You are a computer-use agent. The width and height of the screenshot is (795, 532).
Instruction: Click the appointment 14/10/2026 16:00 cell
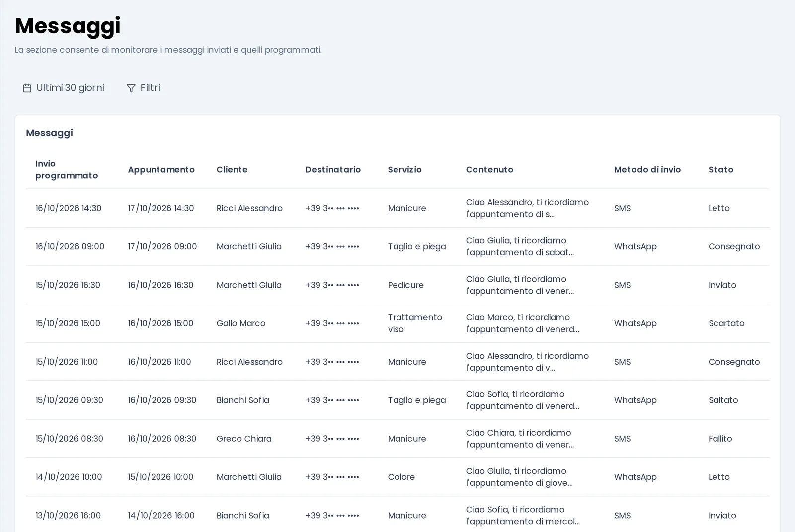pyautogui.click(x=161, y=516)
